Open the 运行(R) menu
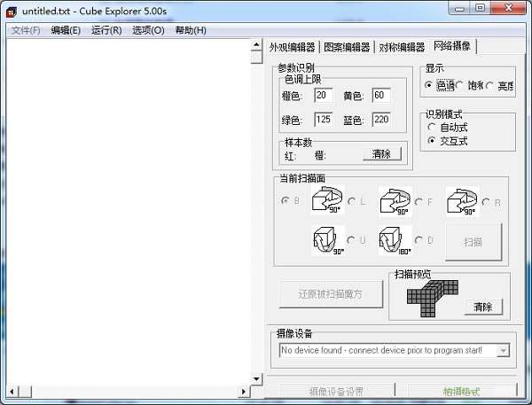 click(106, 30)
